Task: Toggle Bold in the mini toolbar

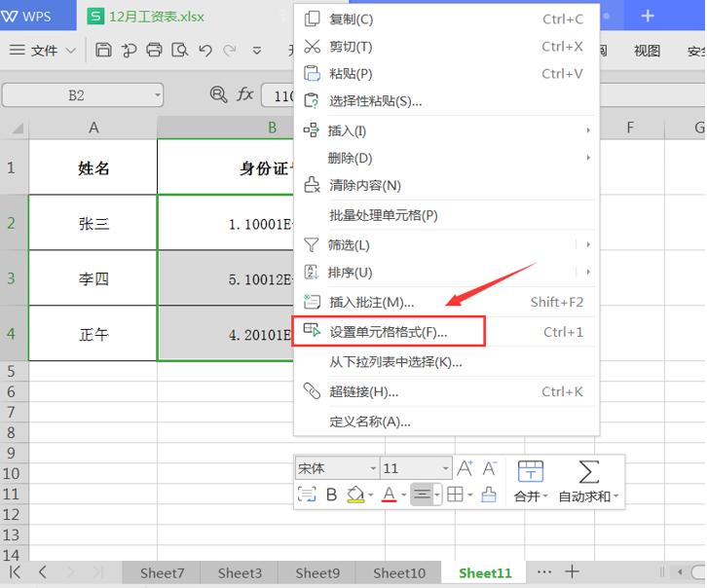Action: [x=331, y=495]
